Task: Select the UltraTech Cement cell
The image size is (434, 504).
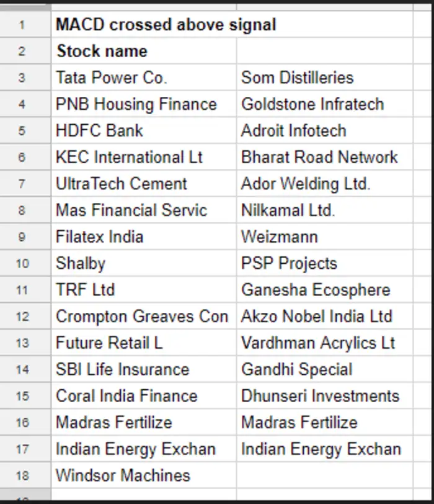Action: coord(122,184)
